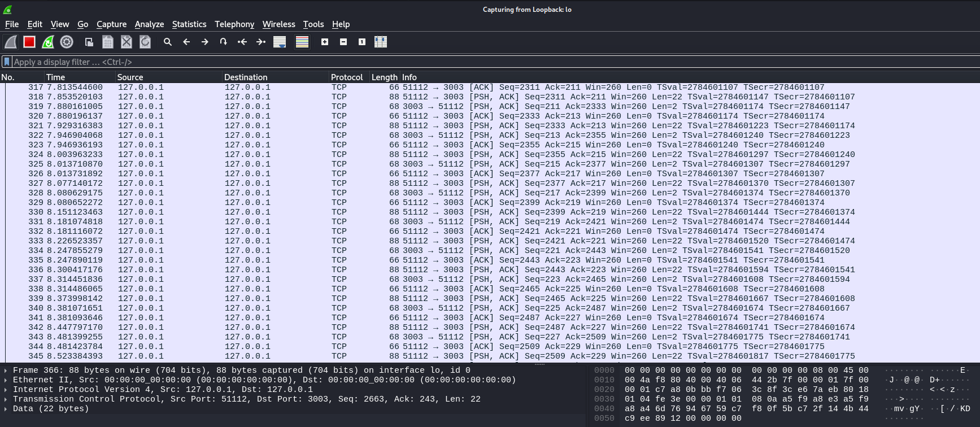Sort by the Source column header
Screen dimensions: 980x427
pos(168,77)
